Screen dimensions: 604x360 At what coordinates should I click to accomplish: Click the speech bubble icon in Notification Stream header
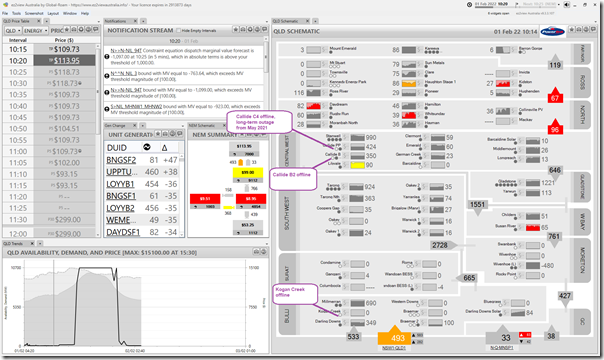[x=264, y=30]
